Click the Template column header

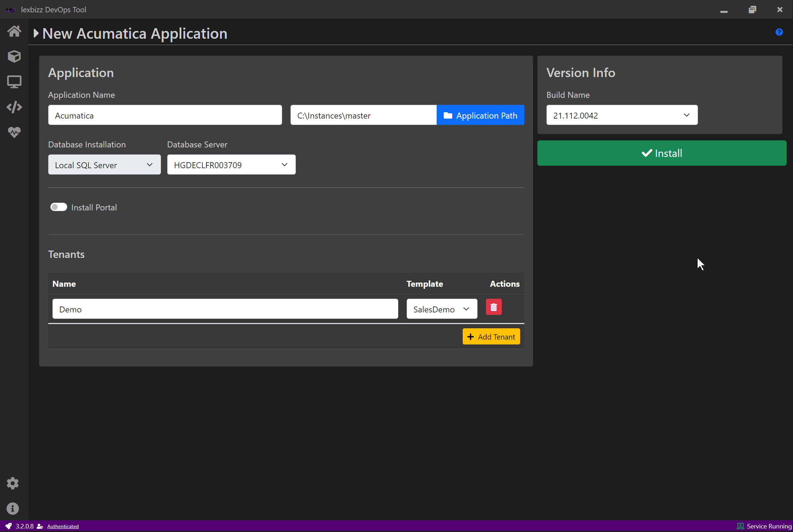[425, 284]
